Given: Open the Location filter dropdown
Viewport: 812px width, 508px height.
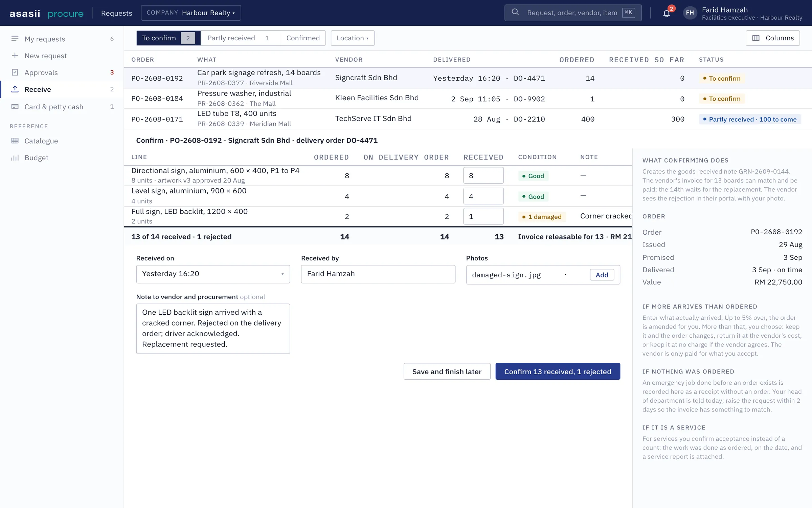Looking at the screenshot, I should point(353,38).
